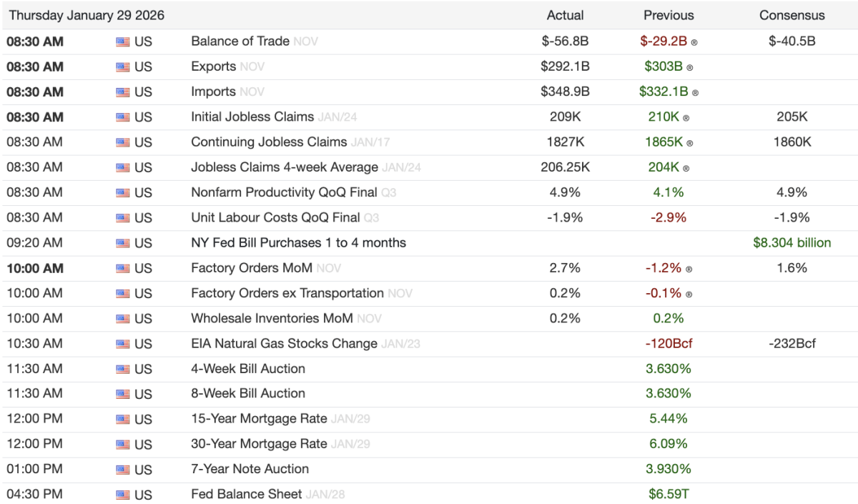The width and height of the screenshot is (858, 504).
Task: Click the Consensus column header
Action: [x=792, y=15]
